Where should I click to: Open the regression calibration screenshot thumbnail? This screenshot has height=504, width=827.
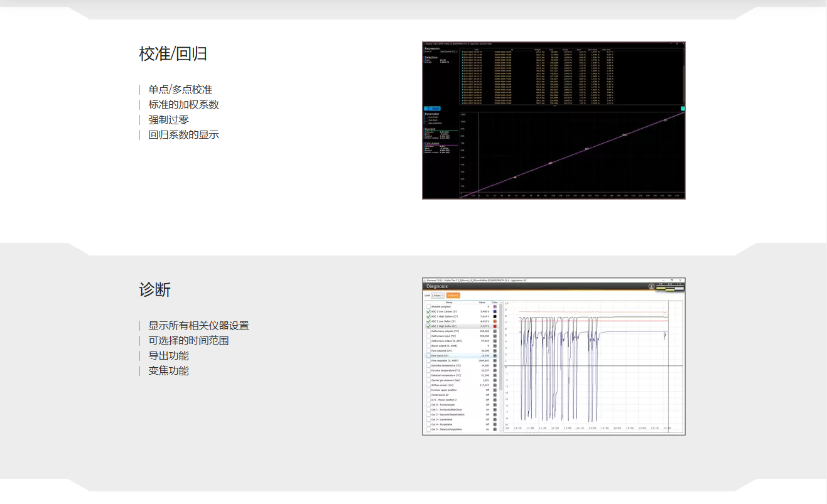click(x=553, y=121)
